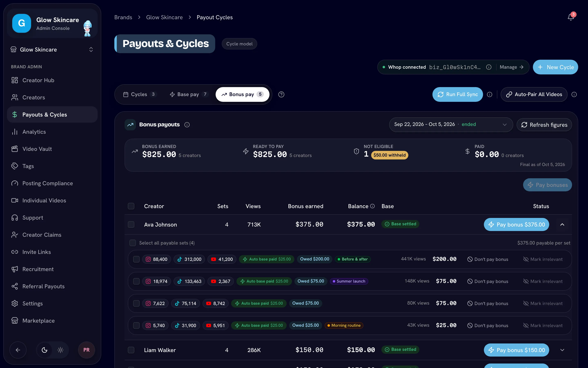The height and width of the screenshot is (368, 588).
Task: Switch to the Base pay tab
Action: [189, 94]
